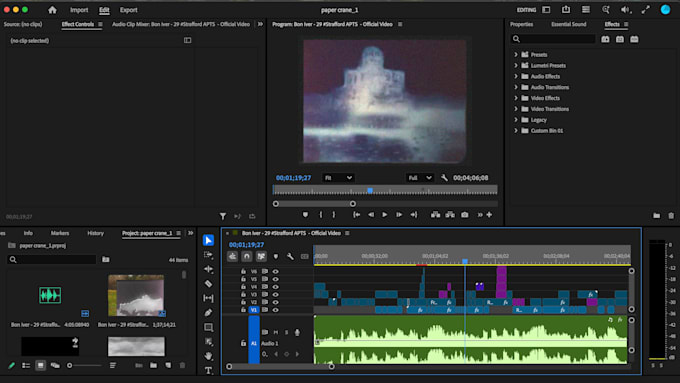Step back one frame in Program monitor
The image size is (680, 383).
click(371, 215)
